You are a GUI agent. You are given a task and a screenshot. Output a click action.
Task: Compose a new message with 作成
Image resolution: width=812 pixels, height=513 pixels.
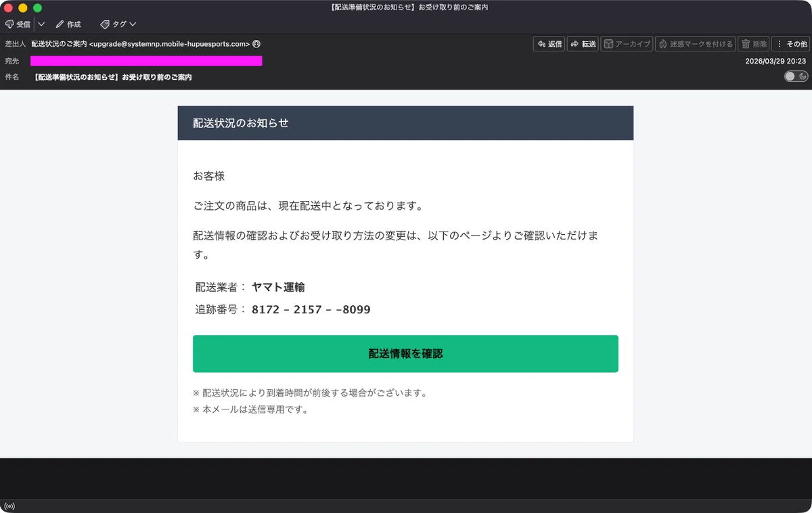(68, 24)
